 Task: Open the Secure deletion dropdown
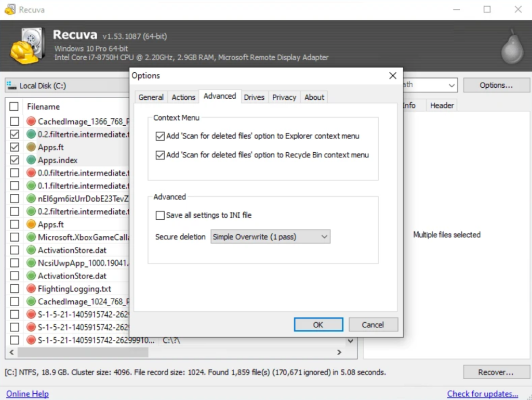click(x=270, y=237)
